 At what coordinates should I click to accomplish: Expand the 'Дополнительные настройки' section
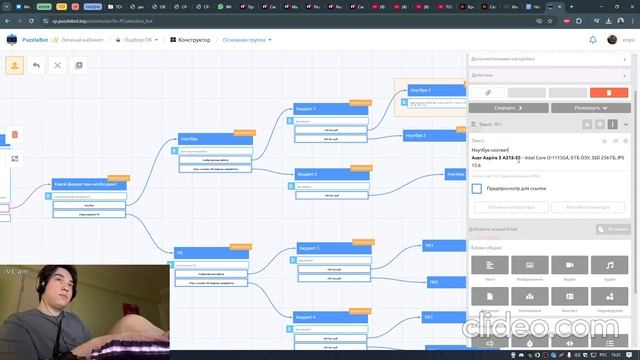click(x=549, y=59)
